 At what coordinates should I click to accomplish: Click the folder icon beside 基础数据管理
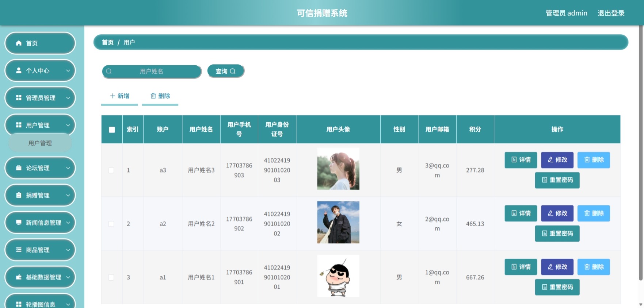(19, 277)
